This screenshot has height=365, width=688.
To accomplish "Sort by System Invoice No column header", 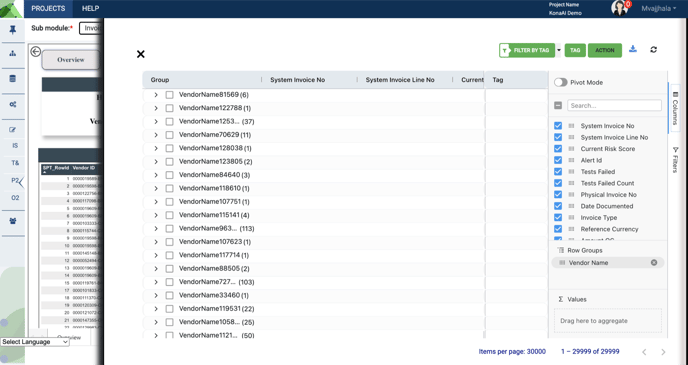I will click(297, 80).
